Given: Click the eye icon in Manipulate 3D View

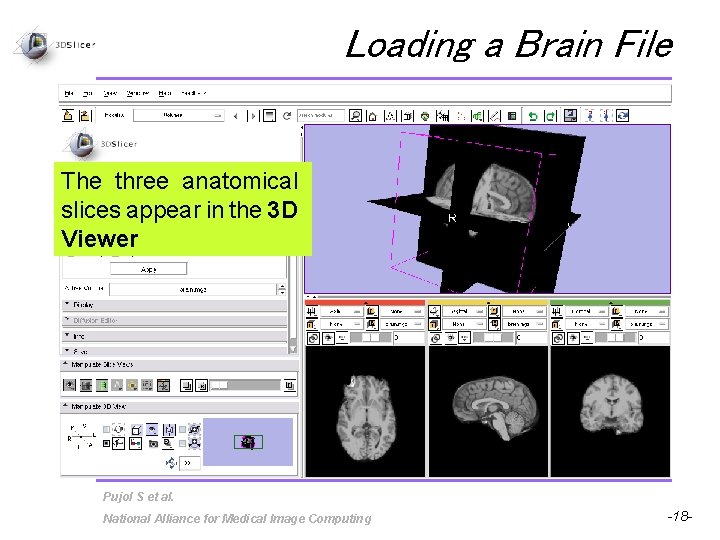Looking at the screenshot, I should (x=152, y=429).
